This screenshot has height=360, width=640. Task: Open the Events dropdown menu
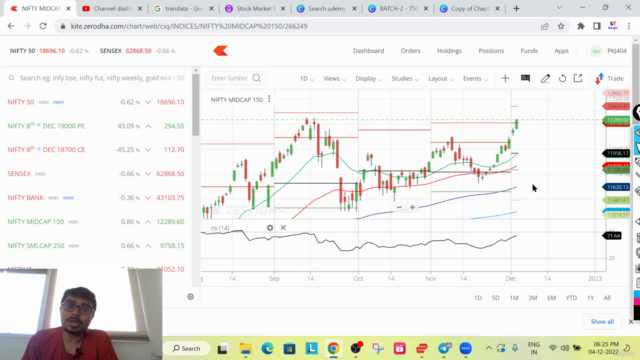pyautogui.click(x=476, y=78)
